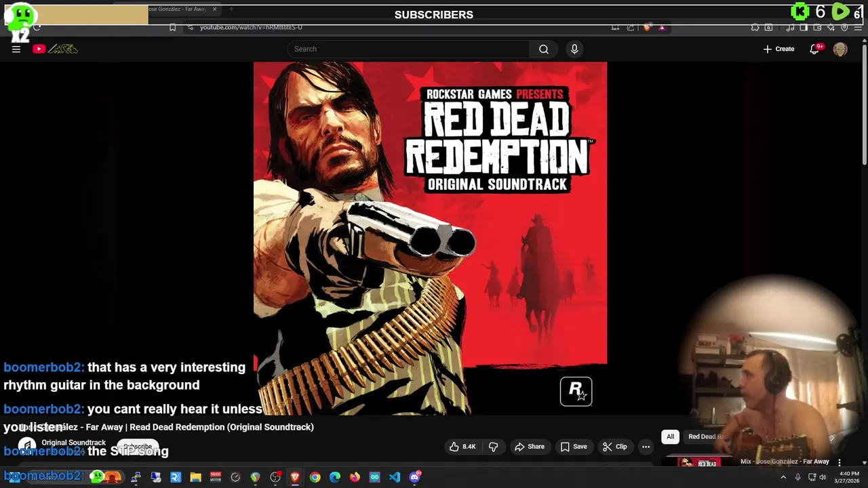
Task: Open File Explorer from taskbar
Action: click(x=195, y=477)
